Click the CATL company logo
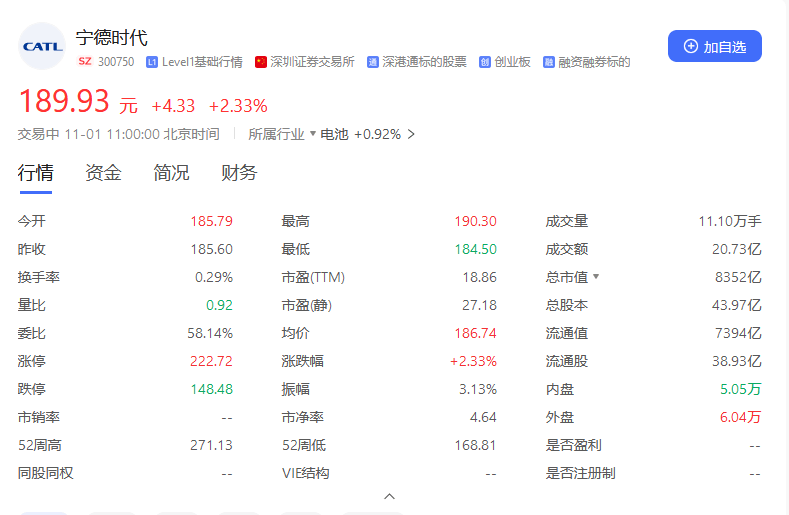 point(42,46)
